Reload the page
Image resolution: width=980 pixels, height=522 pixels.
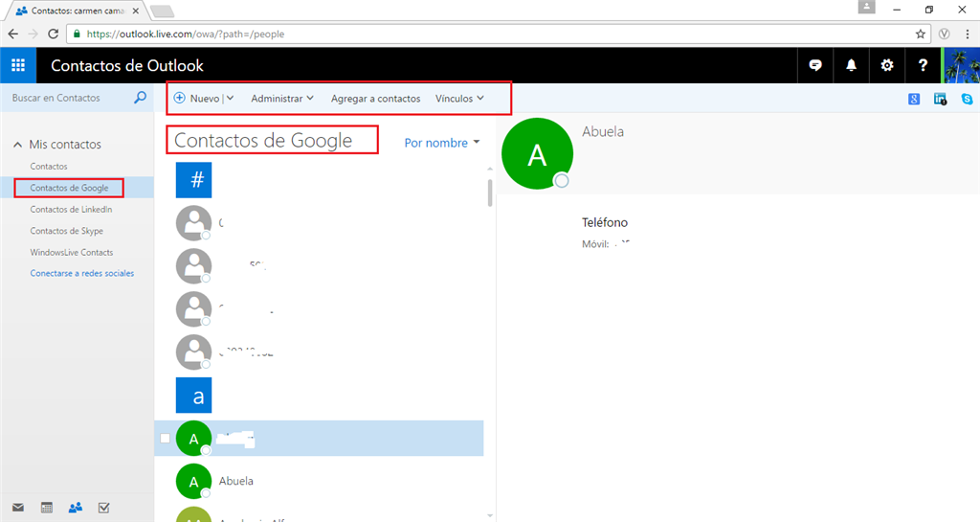[x=54, y=34]
